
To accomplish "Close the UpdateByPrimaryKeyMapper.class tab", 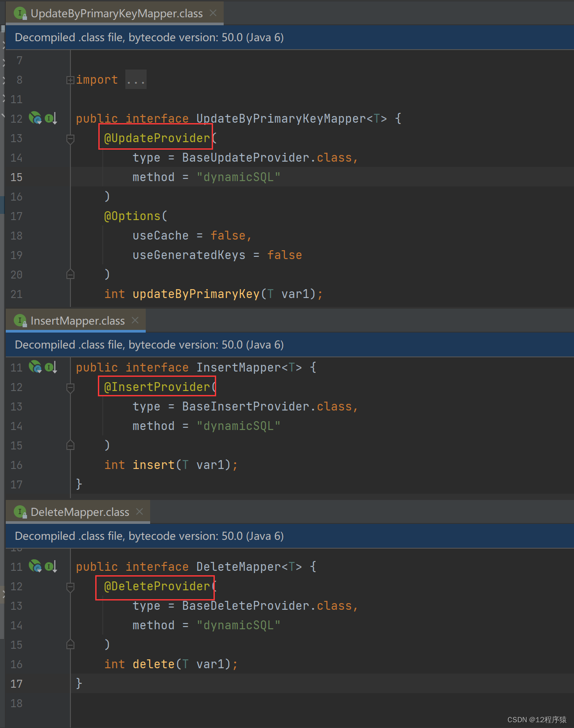I will tap(213, 13).
